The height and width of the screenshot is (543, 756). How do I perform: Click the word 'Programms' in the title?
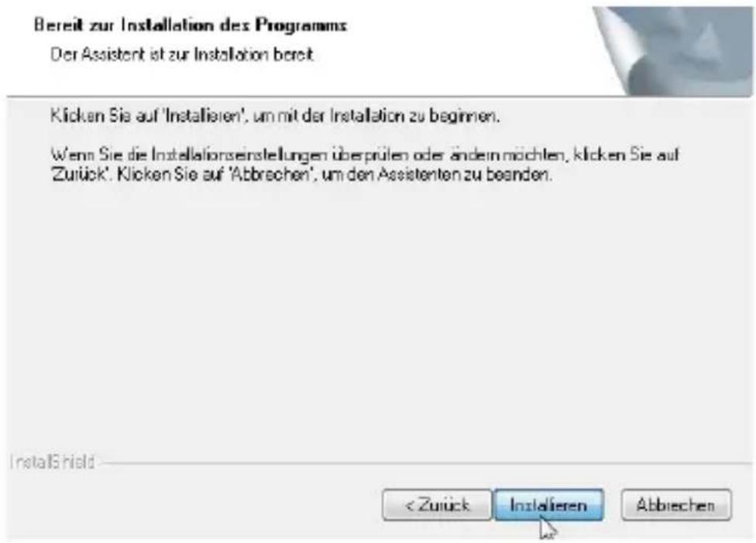pyautogui.click(x=301, y=25)
